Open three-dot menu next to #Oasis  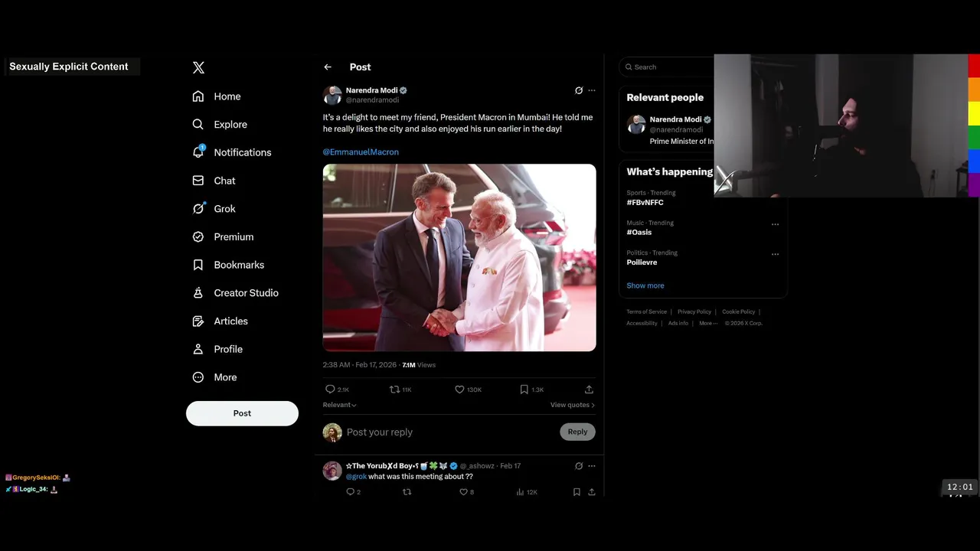pyautogui.click(x=775, y=224)
